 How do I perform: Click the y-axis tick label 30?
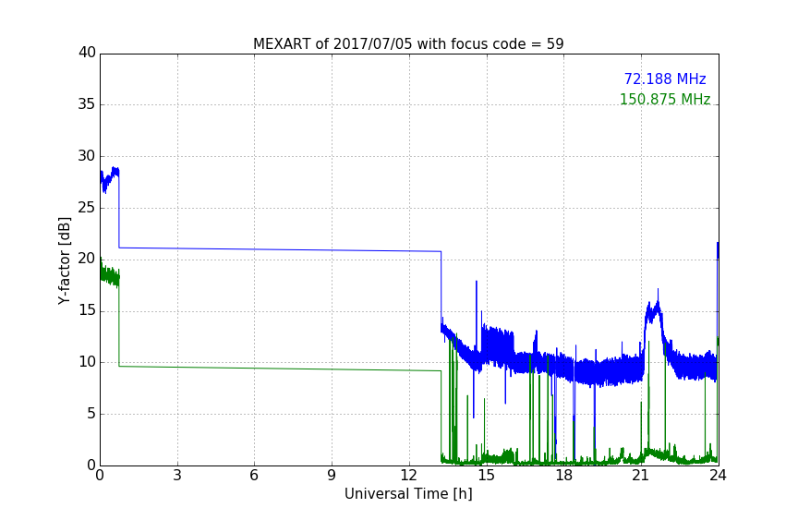point(87,156)
